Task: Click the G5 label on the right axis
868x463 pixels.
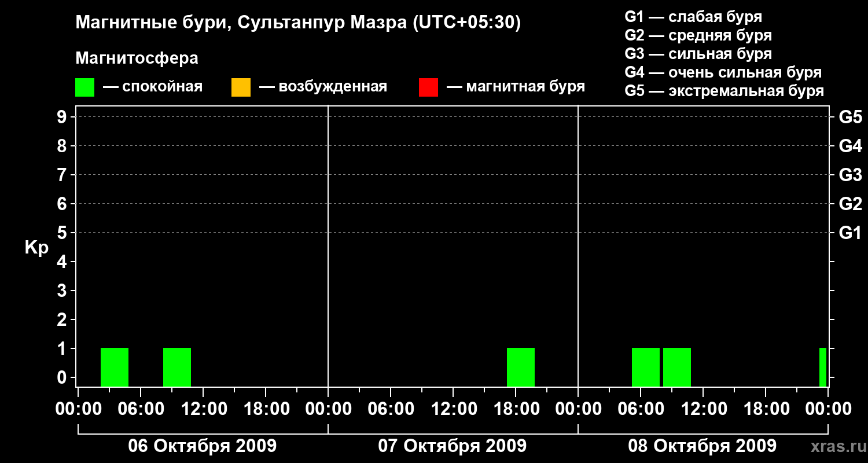Action: coord(850,117)
